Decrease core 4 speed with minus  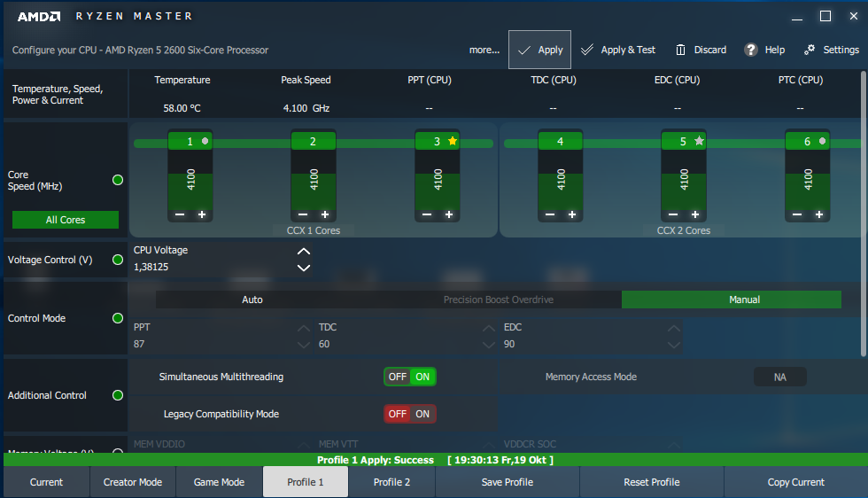[x=550, y=214]
